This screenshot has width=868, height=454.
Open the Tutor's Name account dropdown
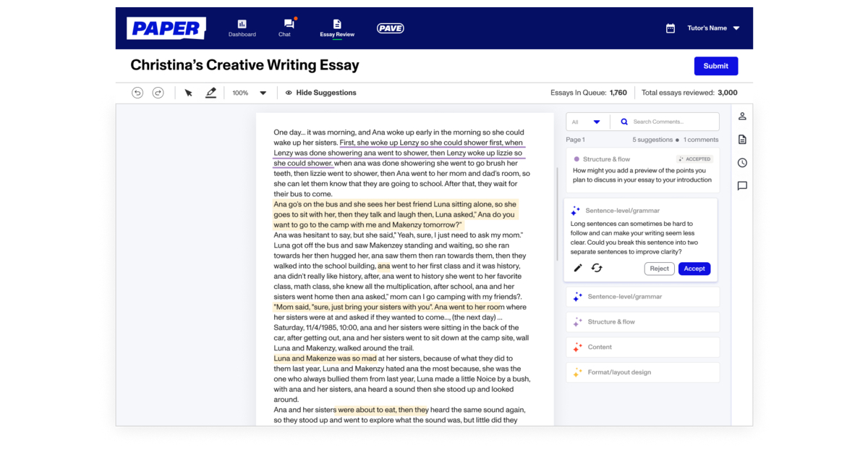(712, 28)
